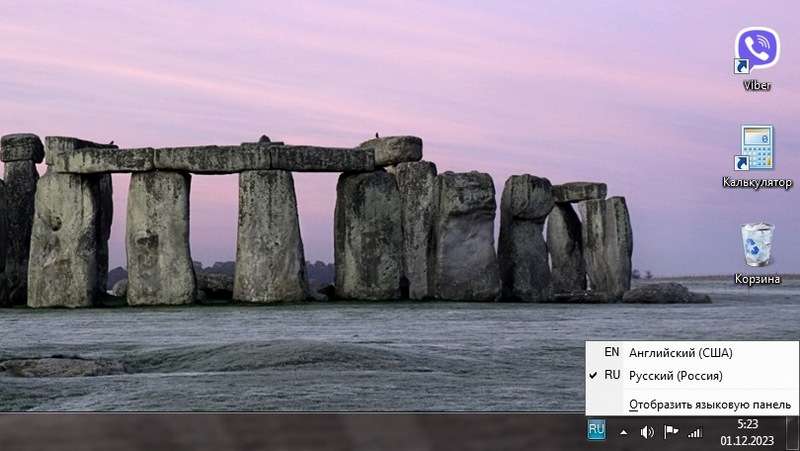
Task: Open the Калькулятор desktop shortcut
Action: (x=757, y=157)
